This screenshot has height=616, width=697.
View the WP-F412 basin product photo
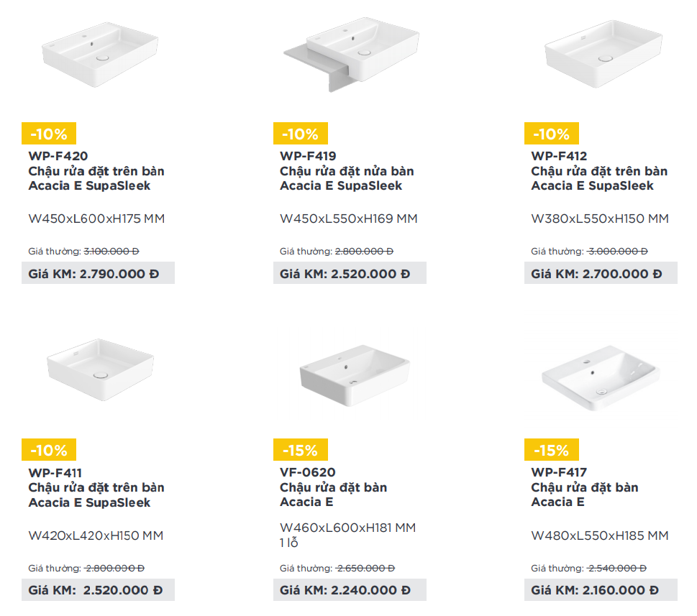tap(603, 54)
